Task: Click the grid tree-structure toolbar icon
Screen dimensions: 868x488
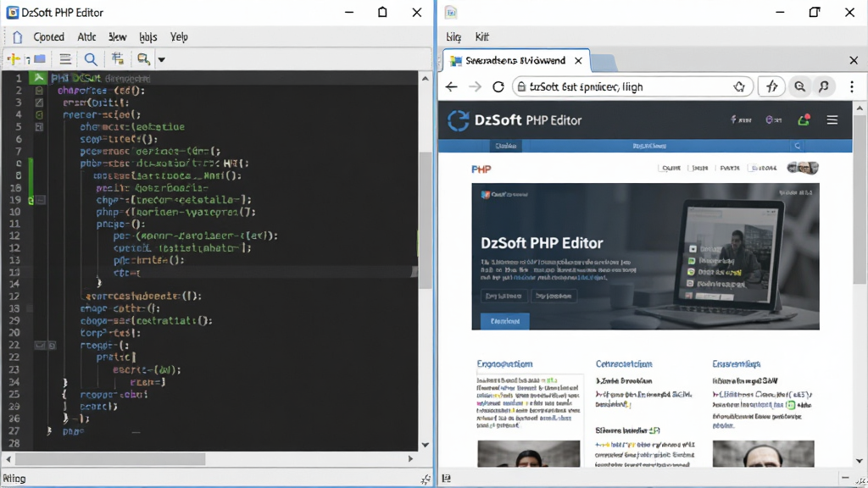Action: (x=117, y=58)
